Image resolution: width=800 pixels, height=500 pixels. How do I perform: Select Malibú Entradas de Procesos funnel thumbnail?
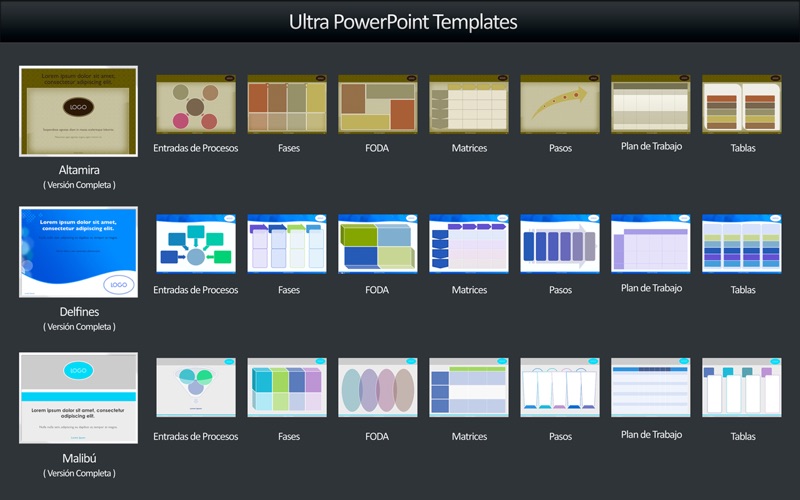(x=196, y=388)
